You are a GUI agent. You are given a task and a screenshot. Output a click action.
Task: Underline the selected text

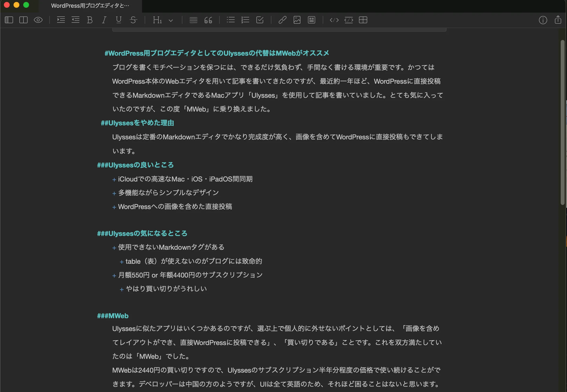[x=119, y=20]
